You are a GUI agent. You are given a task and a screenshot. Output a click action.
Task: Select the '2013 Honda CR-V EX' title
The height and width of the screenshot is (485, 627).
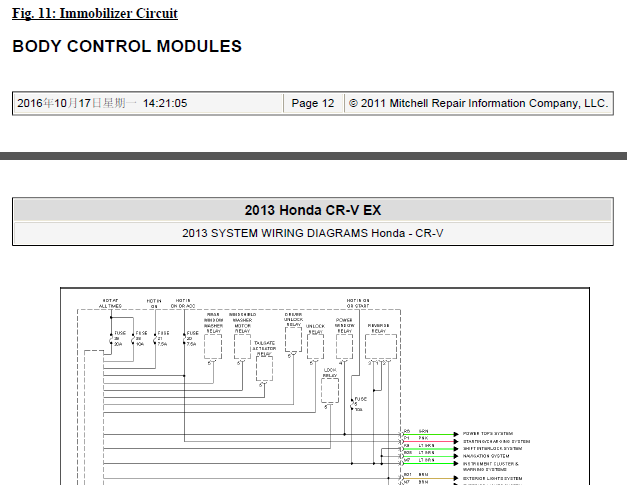click(x=313, y=210)
